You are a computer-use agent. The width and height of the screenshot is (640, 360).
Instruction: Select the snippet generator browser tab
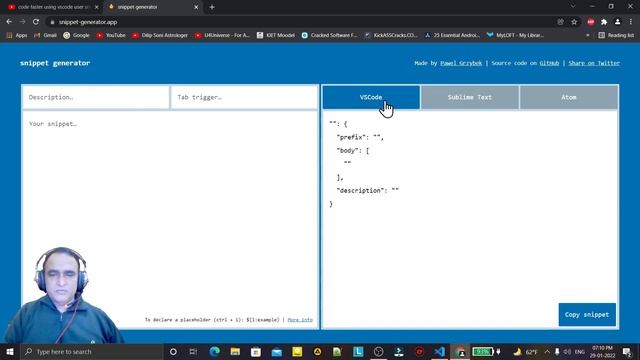tap(152, 7)
